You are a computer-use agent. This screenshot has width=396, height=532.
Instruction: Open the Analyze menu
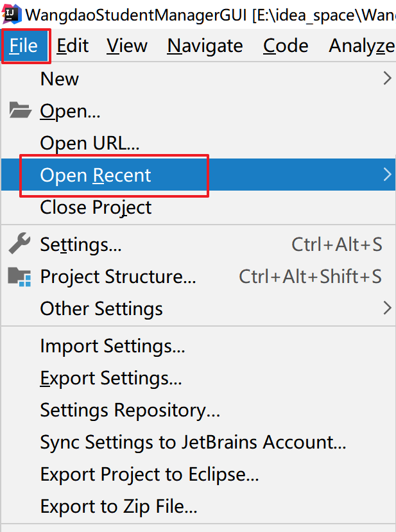pos(361,46)
